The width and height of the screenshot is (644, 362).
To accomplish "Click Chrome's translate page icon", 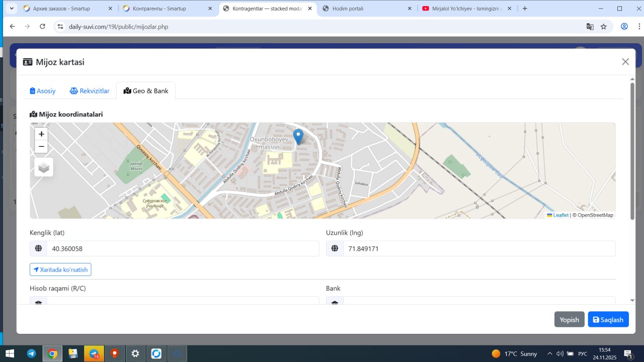I will click(x=590, y=27).
